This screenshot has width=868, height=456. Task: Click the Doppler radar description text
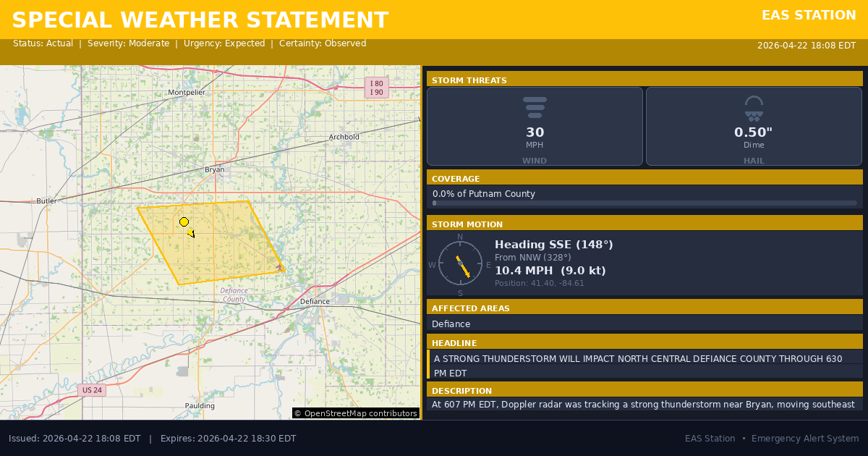point(643,404)
